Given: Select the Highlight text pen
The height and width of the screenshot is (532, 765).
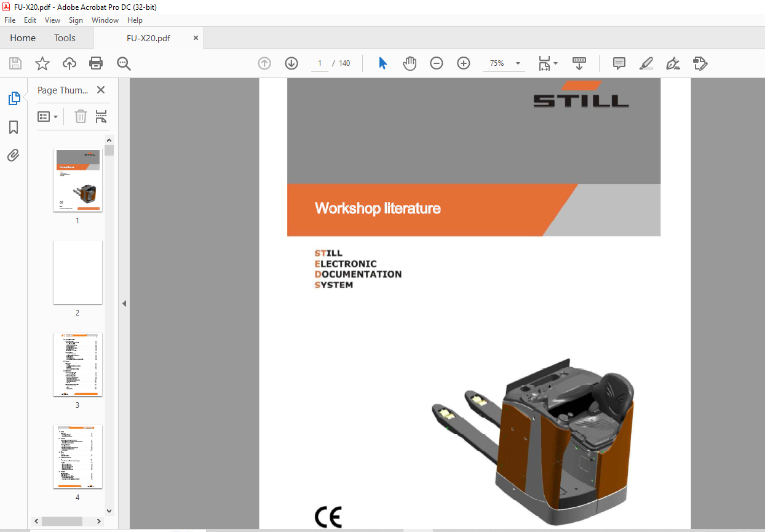Looking at the screenshot, I should (646, 63).
